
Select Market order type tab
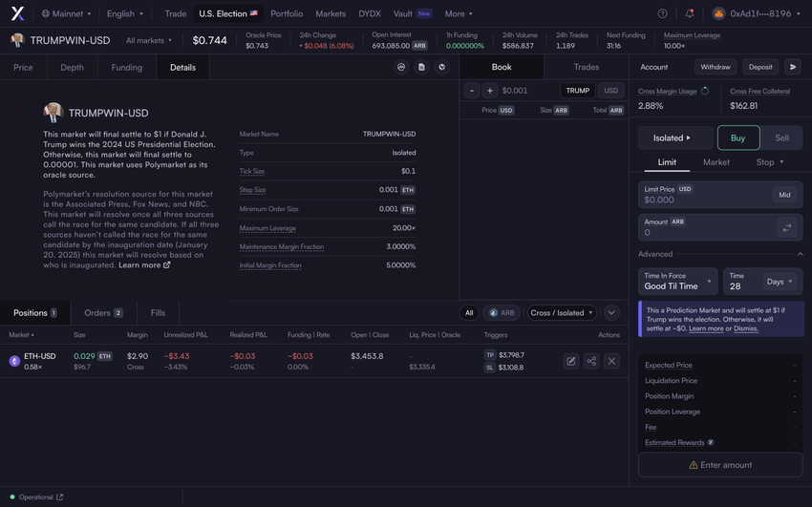[716, 162]
